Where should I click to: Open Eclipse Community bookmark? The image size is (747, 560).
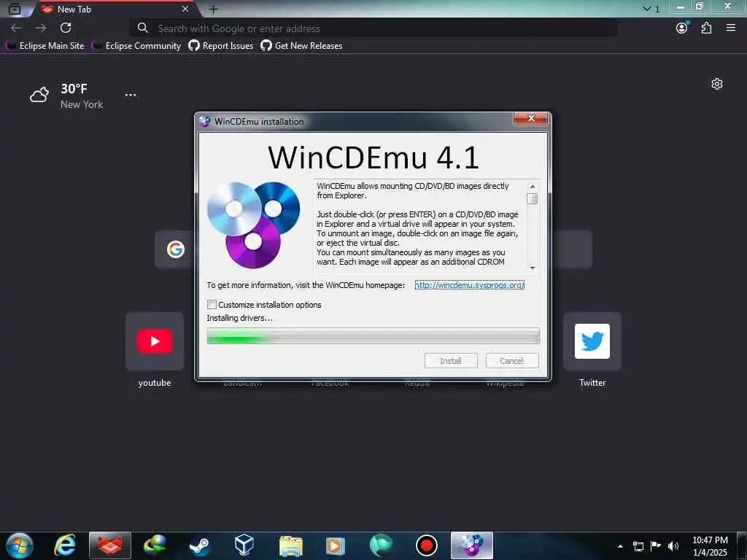coord(136,46)
